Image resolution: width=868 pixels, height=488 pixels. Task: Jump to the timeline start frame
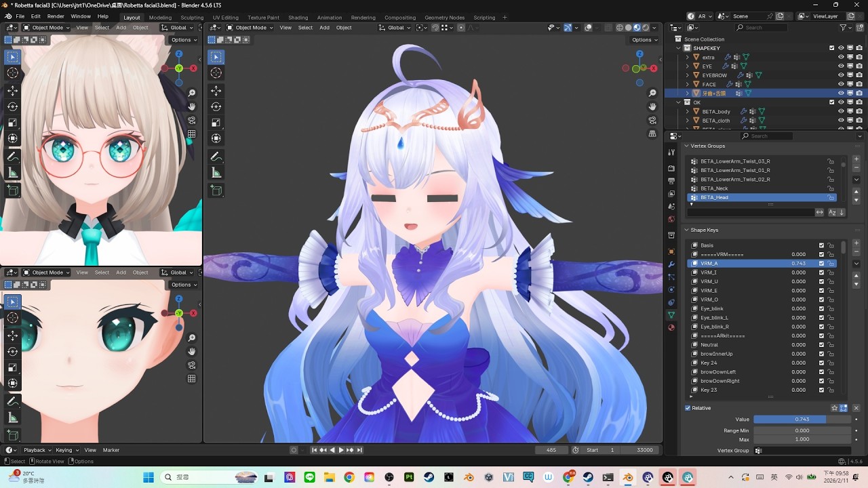pyautogui.click(x=315, y=450)
